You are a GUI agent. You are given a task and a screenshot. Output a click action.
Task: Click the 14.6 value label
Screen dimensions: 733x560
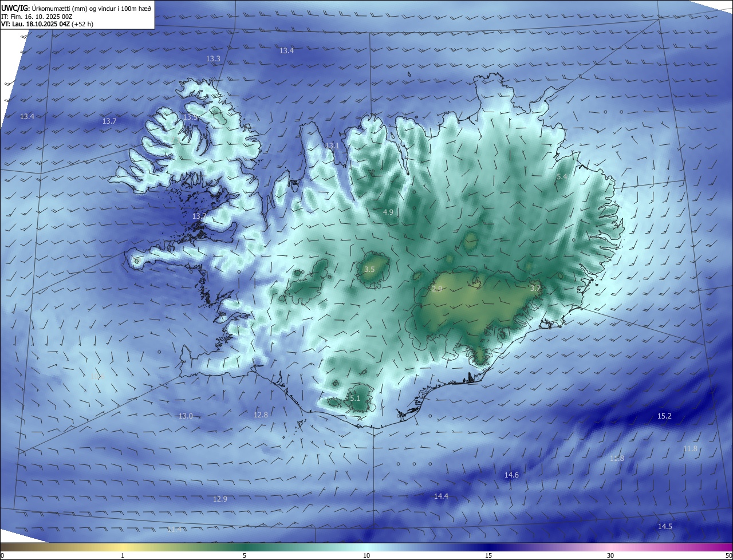(511, 475)
